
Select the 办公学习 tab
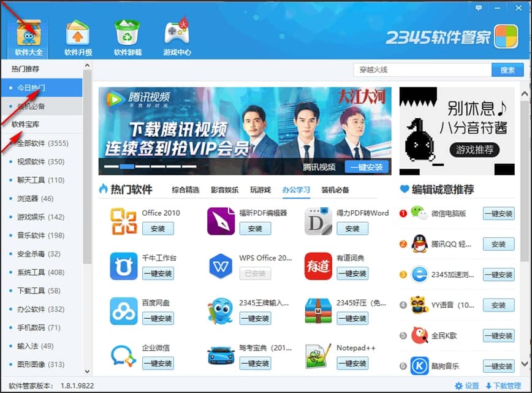tap(296, 190)
